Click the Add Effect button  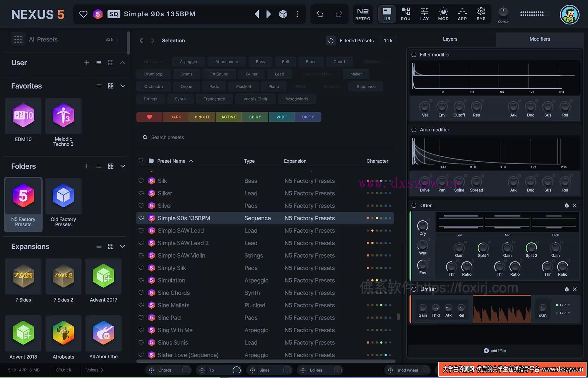pos(495,351)
